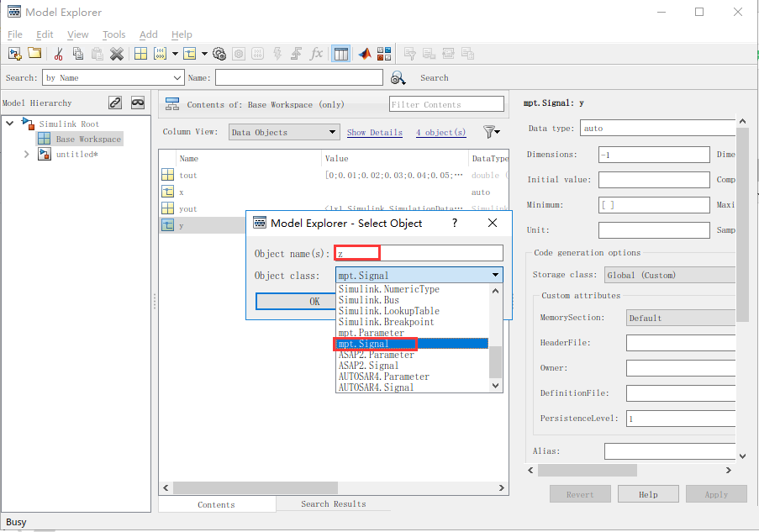Open the Tools menu
The image size is (759, 532).
(x=113, y=34)
